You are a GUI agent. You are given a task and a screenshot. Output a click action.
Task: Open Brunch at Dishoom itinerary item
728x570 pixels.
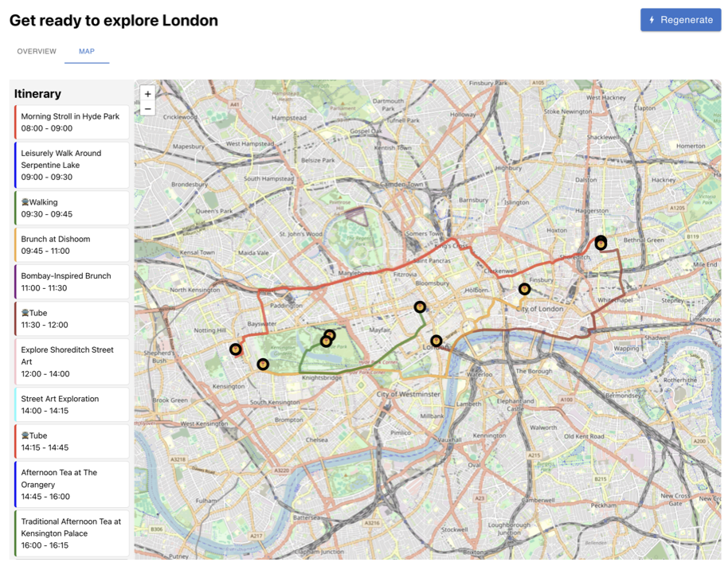tap(72, 244)
